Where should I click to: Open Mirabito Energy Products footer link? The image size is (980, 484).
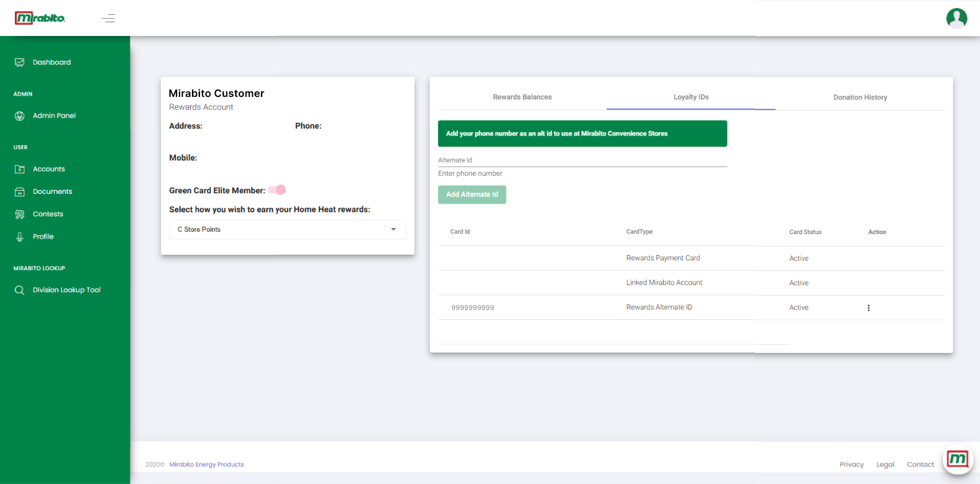tap(206, 464)
